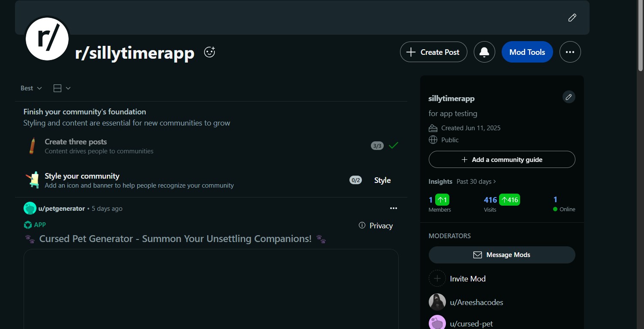Open the Best sort dropdown
Image resolution: width=644 pixels, height=329 pixels.
click(x=31, y=88)
